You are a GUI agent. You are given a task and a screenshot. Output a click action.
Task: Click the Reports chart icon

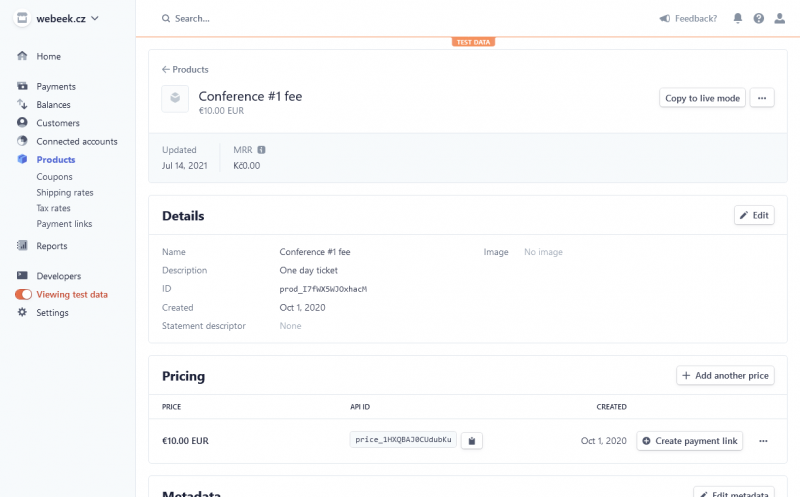point(22,245)
